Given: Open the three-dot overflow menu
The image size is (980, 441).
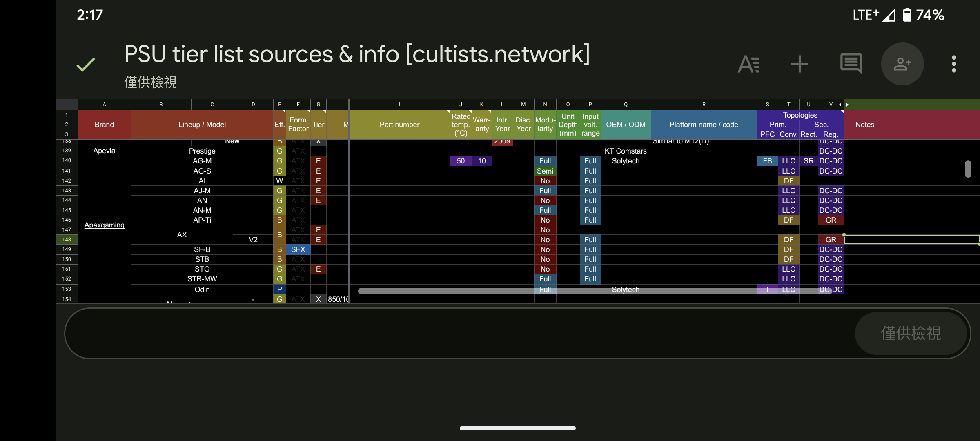Looking at the screenshot, I should (954, 64).
